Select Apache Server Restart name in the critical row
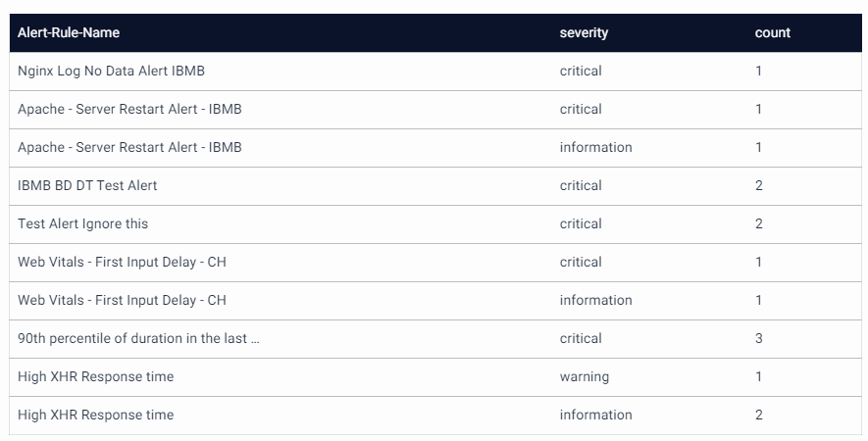The width and height of the screenshot is (868, 441). click(x=129, y=109)
